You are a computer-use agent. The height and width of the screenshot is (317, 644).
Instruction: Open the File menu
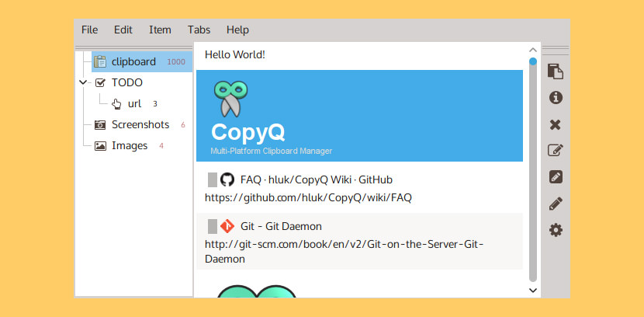[90, 30]
